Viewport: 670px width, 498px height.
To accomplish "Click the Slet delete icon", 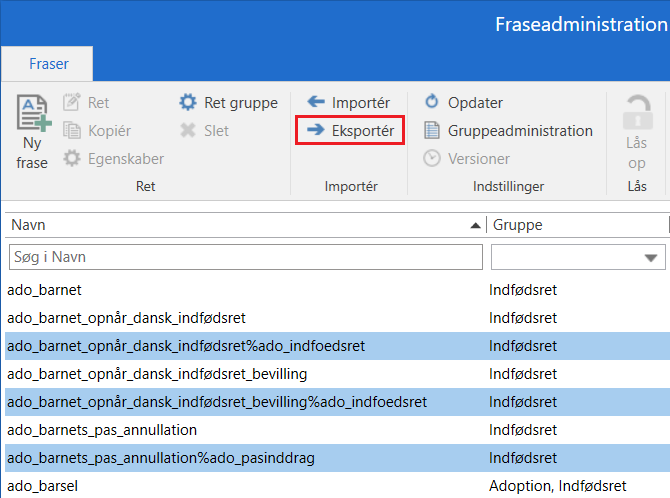I will (x=188, y=130).
